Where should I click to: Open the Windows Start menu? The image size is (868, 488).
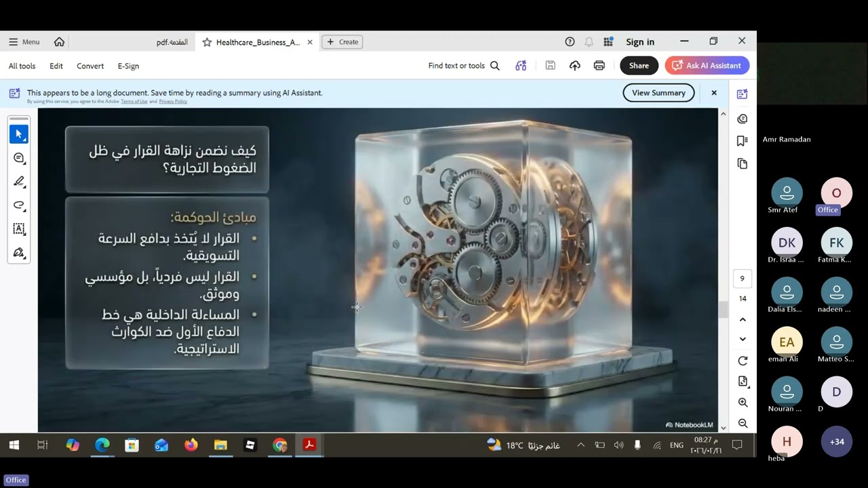point(14,445)
